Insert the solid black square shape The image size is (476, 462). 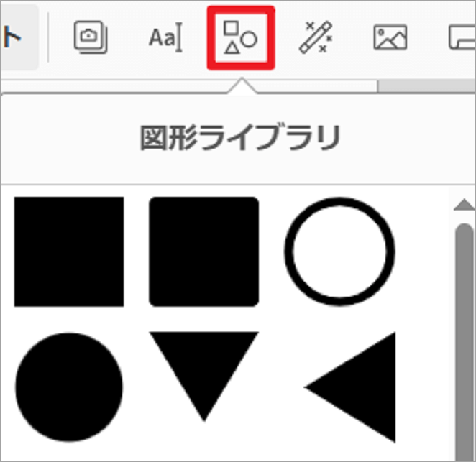(69, 251)
